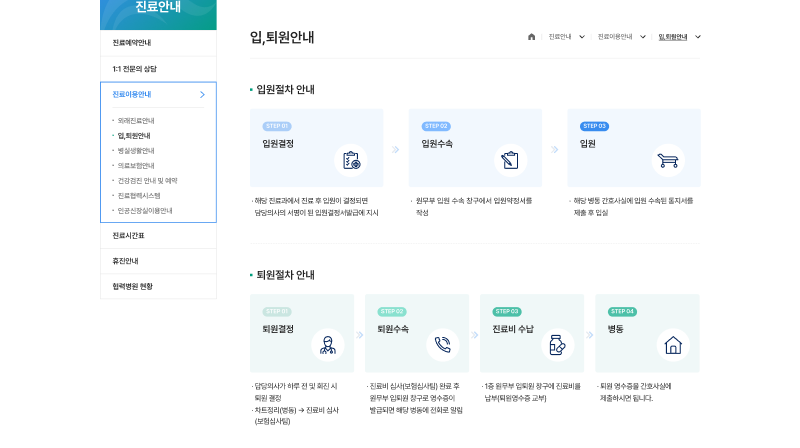Screen dimensions: 800x448
Task: Click the 진료비 수납 medicine bottle icon
Action: (x=557, y=345)
